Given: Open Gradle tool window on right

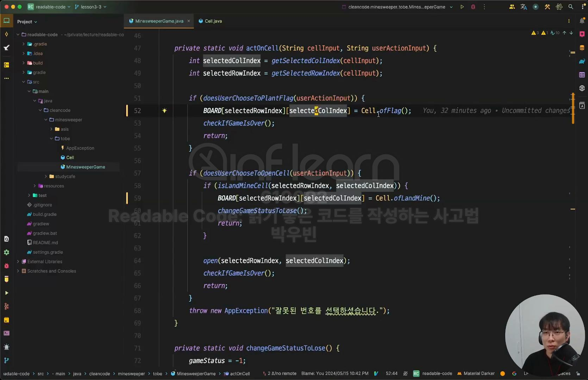Looking at the screenshot, I should pyautogui.click(x=582, y=61).
